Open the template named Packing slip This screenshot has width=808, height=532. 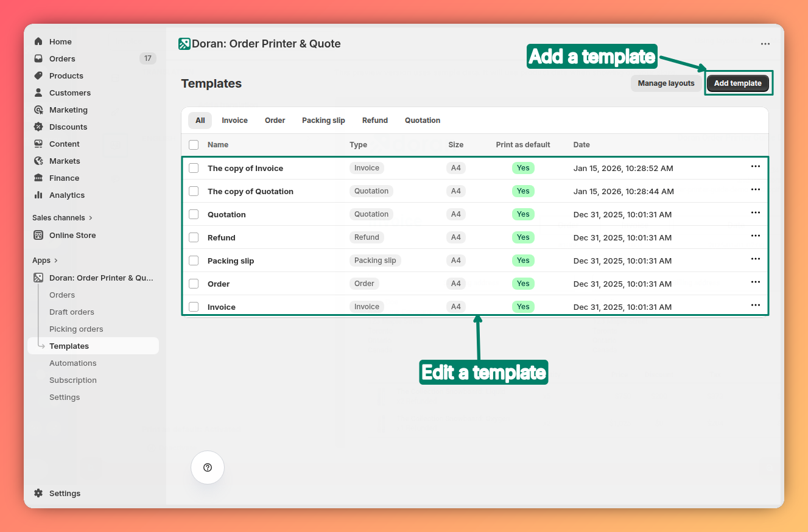click(x=231, y=261)
